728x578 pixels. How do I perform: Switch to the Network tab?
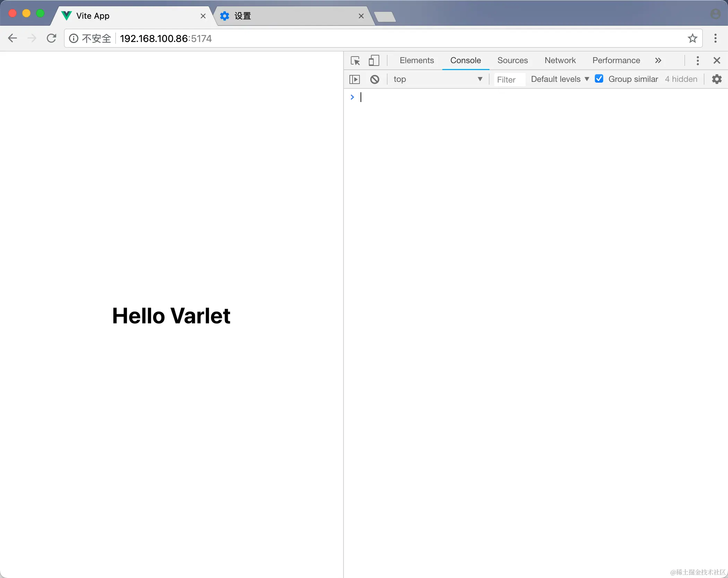point(560,61)
